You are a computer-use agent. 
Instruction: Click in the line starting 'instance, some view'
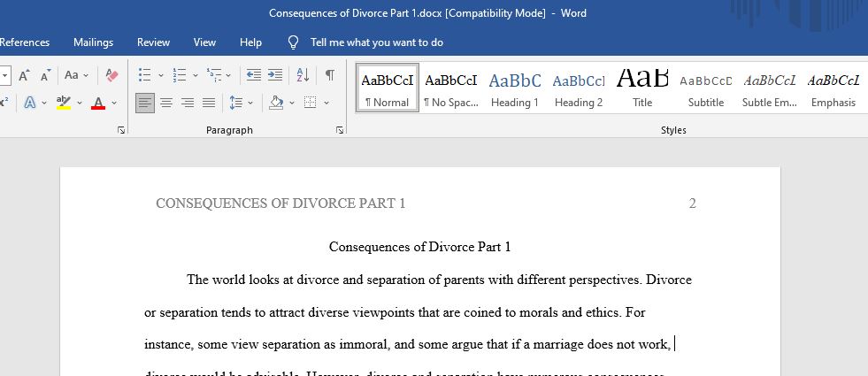pyautogui.click(x=407, y=344)
